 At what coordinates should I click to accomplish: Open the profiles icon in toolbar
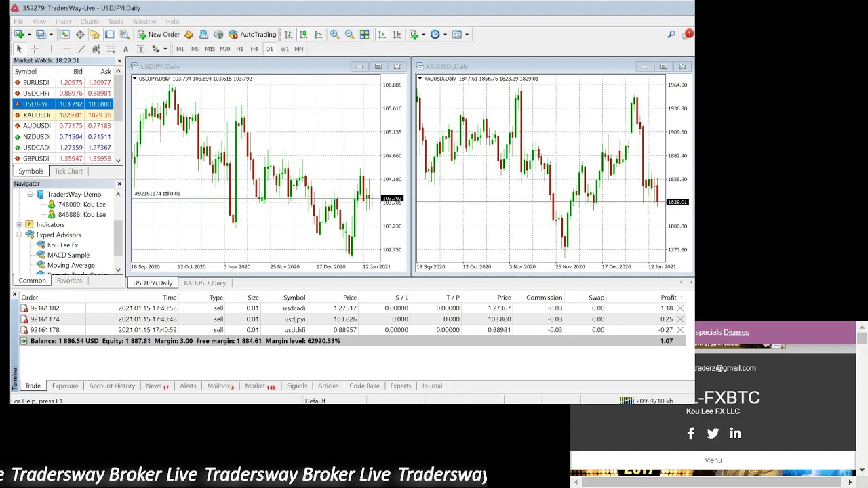point(41,34)
